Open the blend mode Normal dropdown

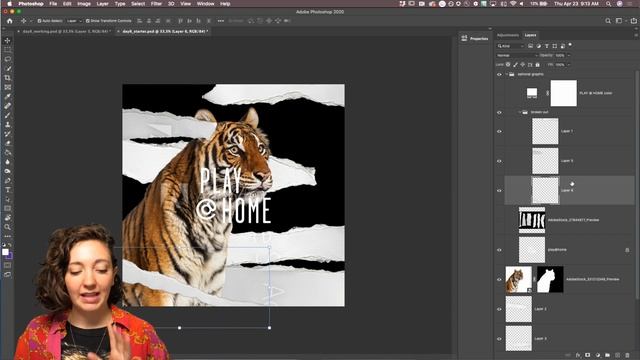(x=517, y=55)
